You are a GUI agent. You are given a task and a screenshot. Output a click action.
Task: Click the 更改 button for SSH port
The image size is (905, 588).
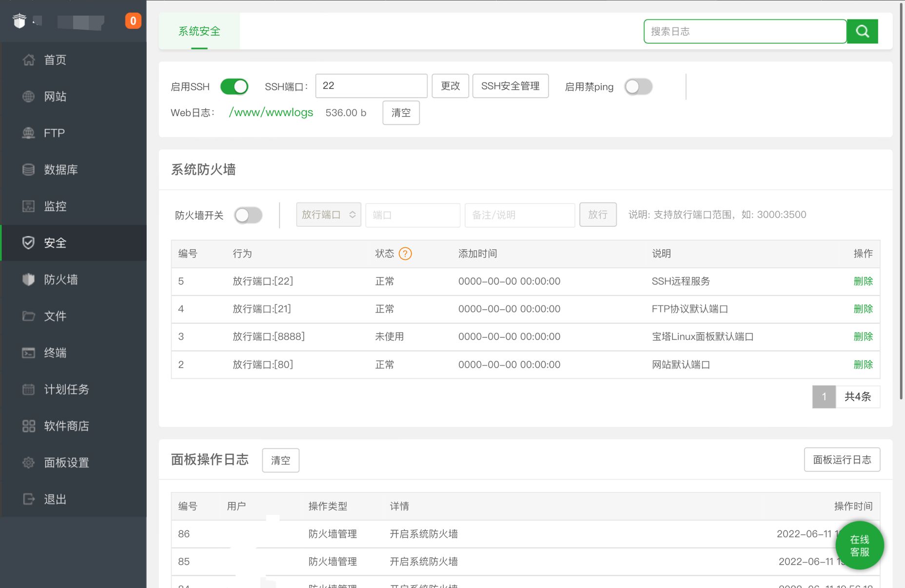(x=450, y=86)
